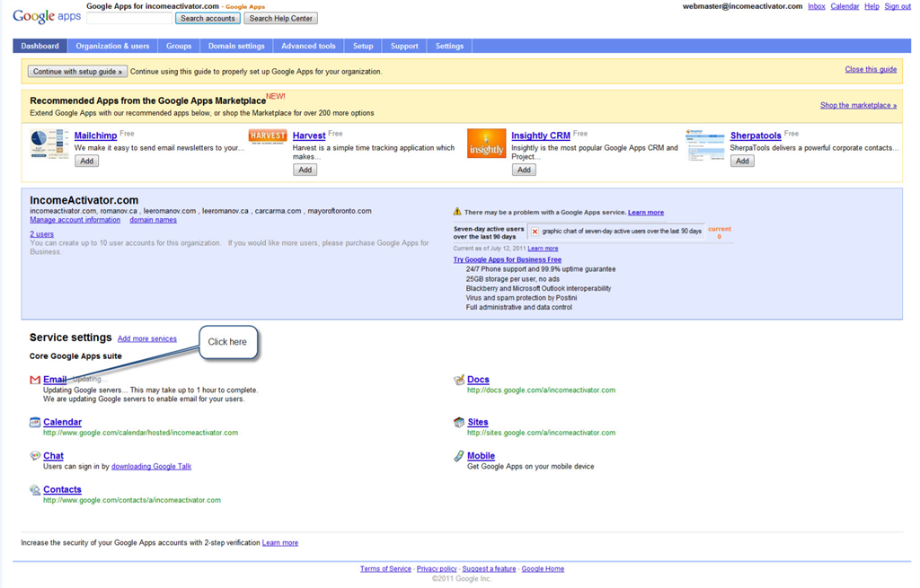The image size is (920, 588).
Task: Click the Chat bubble icon
Action: pos(35,455)
